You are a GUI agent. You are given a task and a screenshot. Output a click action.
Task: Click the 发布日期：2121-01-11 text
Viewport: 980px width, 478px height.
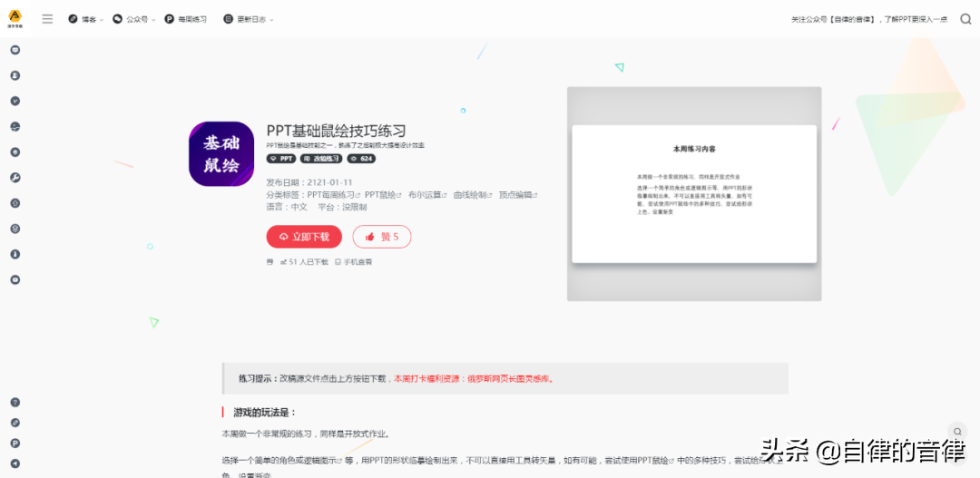pos(309,182)
